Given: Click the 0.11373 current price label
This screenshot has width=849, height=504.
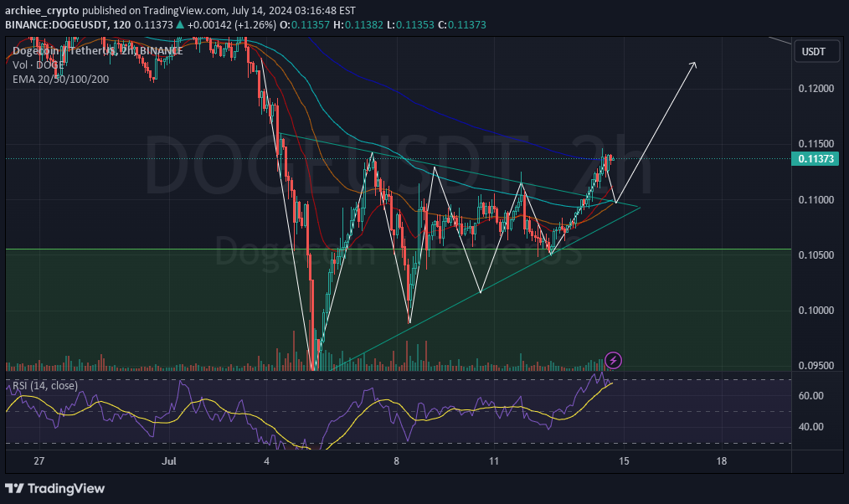Looking at the screenshot, I should click(815, 158).
